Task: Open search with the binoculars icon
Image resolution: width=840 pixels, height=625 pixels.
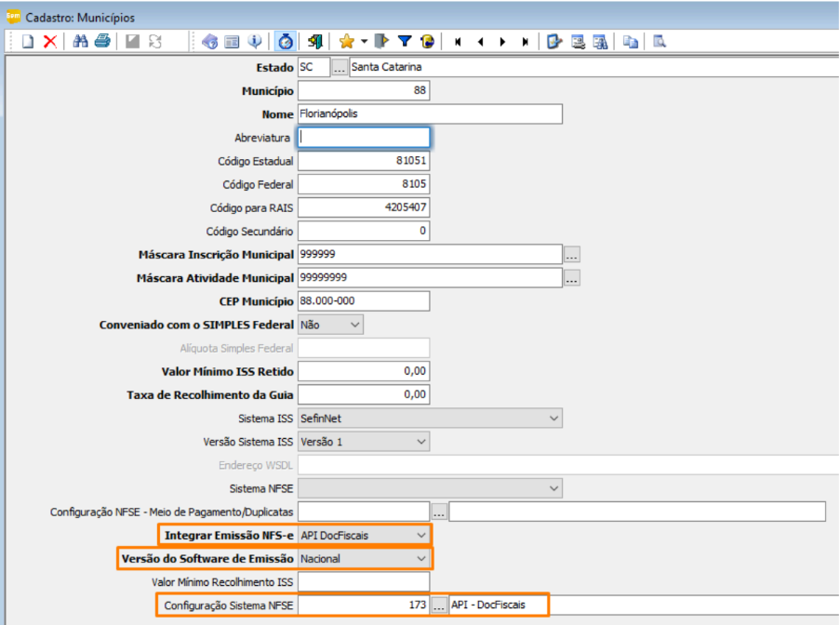Action: click(80, 41)
